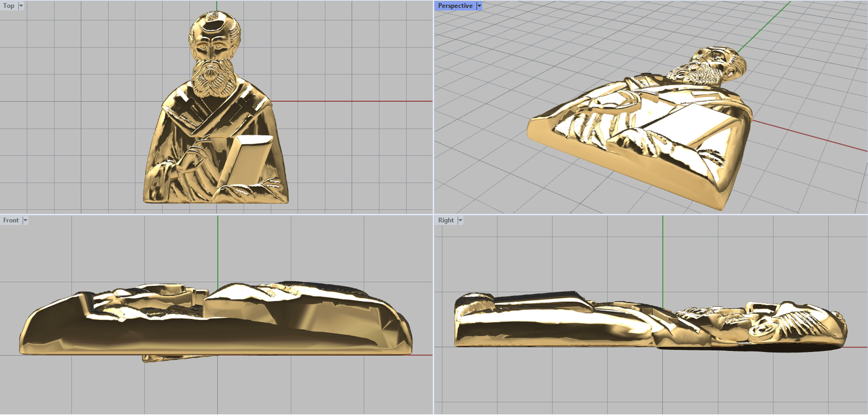Activate the Right viewport title label

[446, 221]
